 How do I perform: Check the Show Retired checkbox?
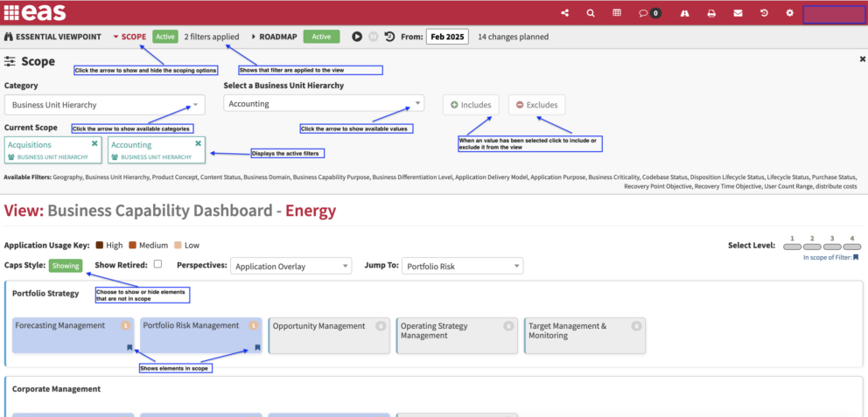[157, 264]
